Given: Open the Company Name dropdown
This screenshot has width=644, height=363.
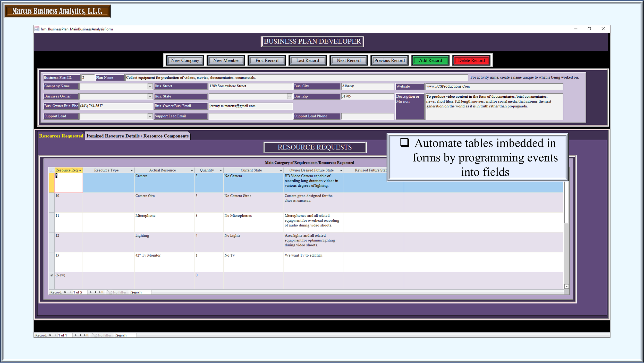Looking at the screenshot, I should pos(150,86).
